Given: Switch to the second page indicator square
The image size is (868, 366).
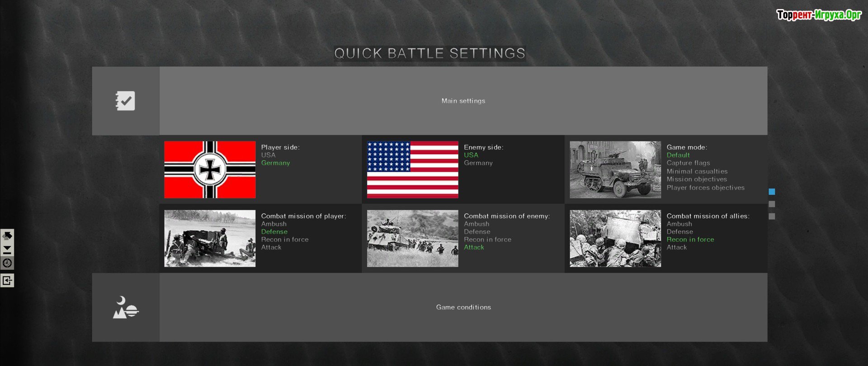Looking at the screenshot, I should (x=772, y=204).
